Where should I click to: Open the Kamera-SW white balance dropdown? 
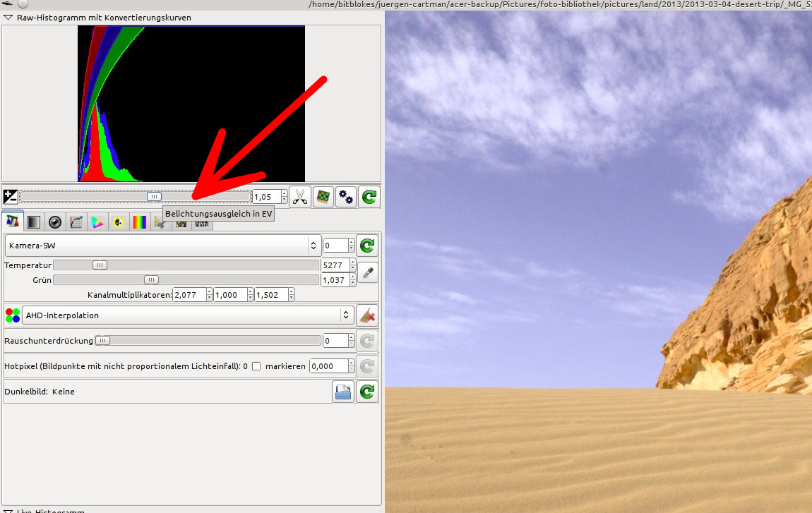[x=162, y=246]
